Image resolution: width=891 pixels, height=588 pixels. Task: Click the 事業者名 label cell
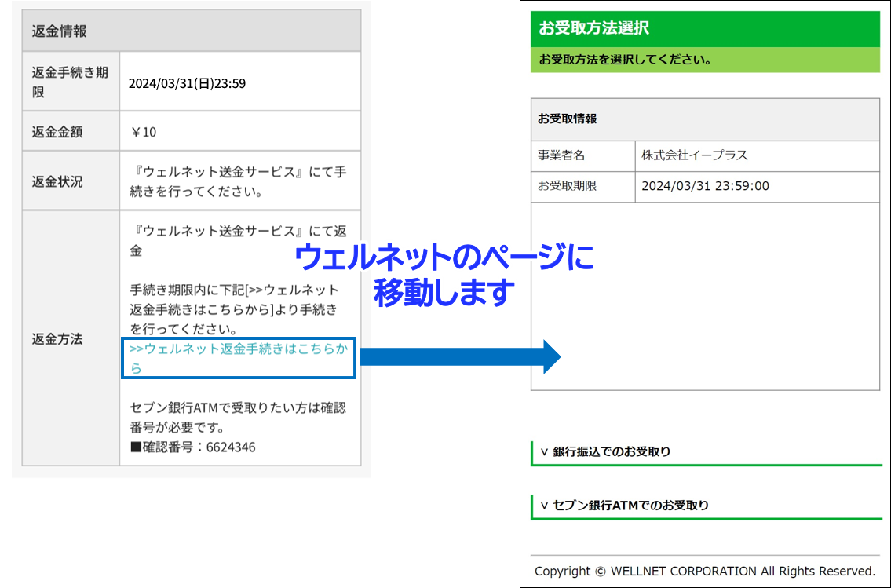point(583,155)
